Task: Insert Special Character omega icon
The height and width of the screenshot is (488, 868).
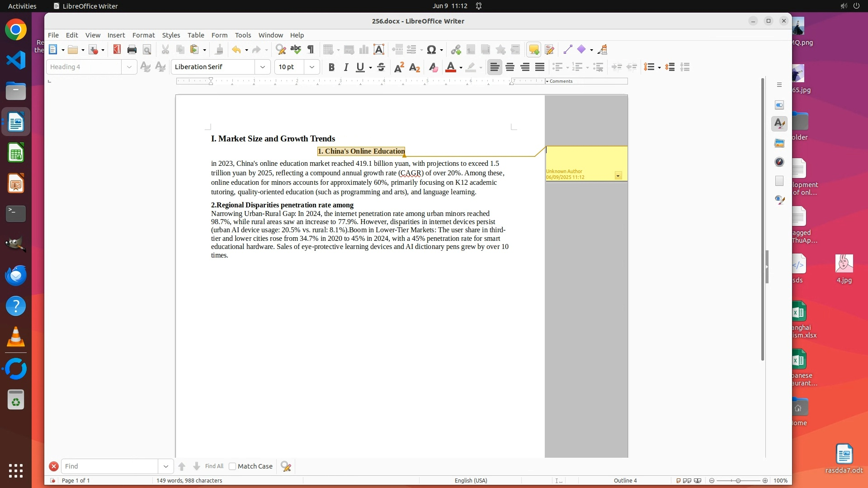Action: (x=431, y=50)
